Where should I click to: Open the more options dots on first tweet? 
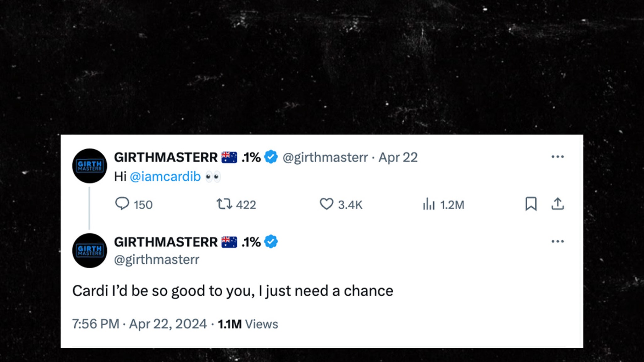pyautogui.click(x=558, y=157)
